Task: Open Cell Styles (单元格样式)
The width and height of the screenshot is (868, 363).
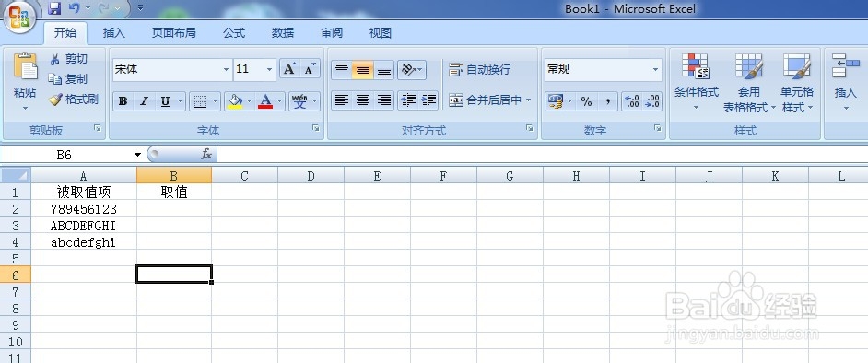Action: point(797,83)
